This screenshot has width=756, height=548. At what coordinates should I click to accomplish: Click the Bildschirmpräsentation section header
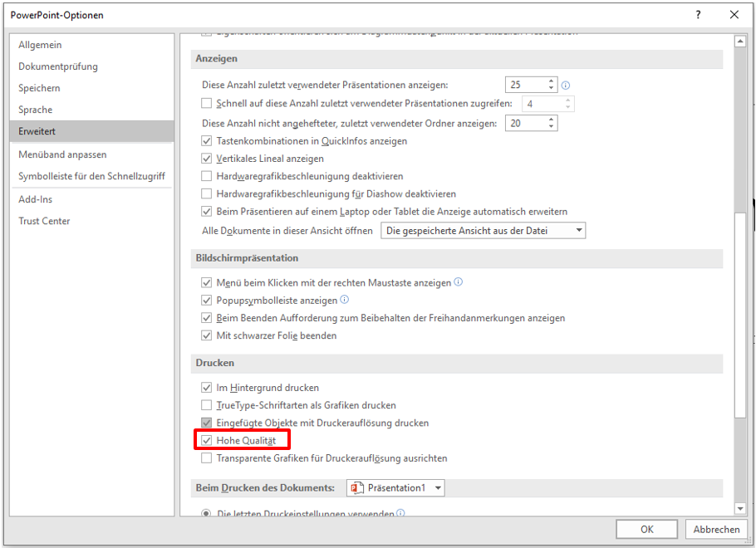tap(457, 258)
